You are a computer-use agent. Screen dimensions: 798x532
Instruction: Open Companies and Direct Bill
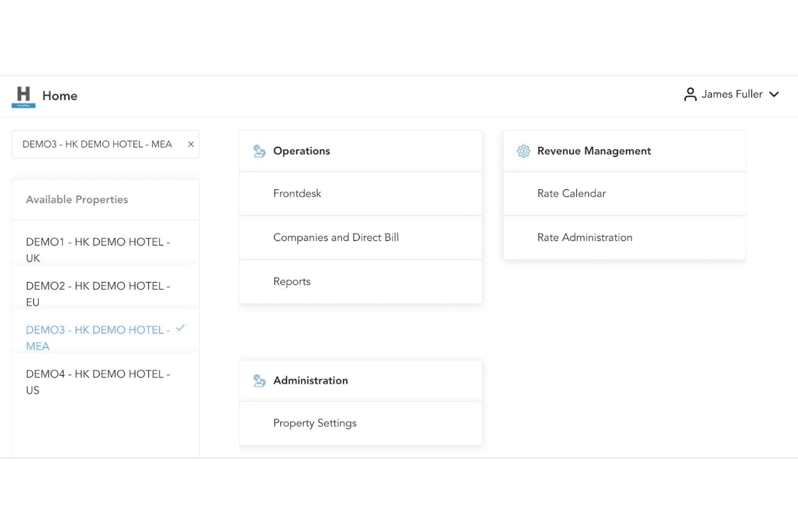coord(360,238)
